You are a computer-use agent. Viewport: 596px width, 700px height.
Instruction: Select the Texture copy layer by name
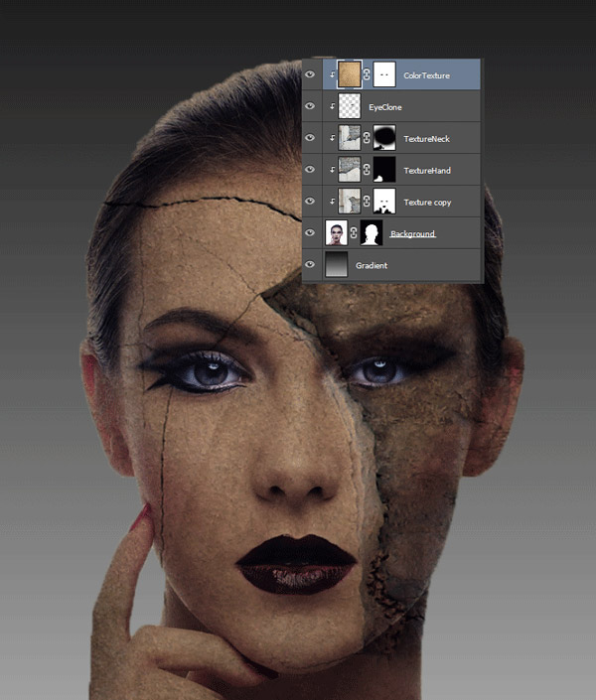[427, 203]
